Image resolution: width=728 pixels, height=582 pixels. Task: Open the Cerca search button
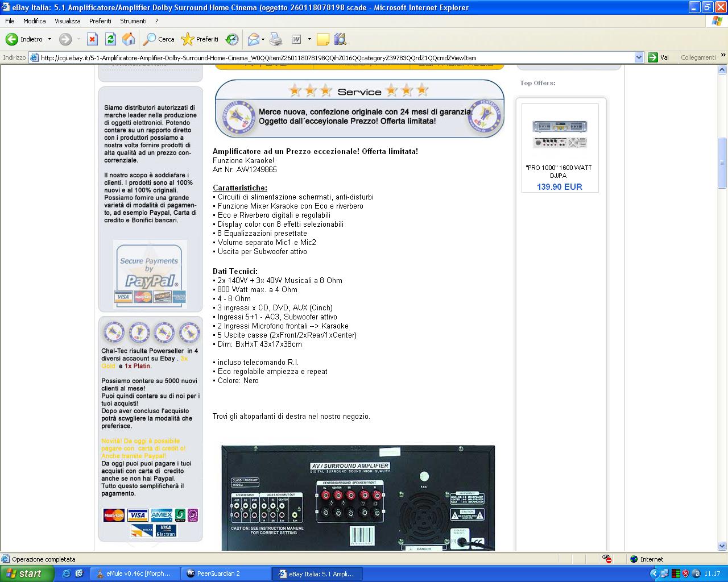click(159, 39)
